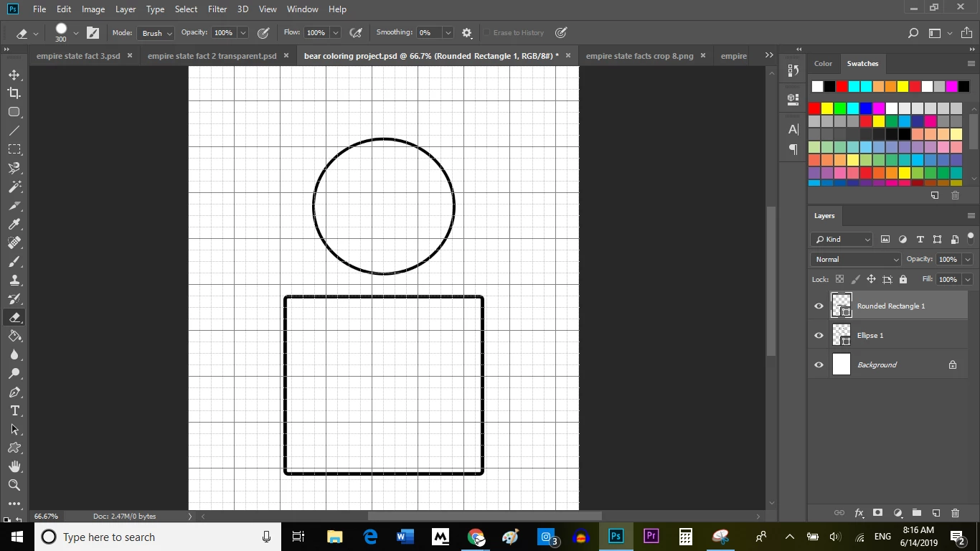
Task: Toggle lock position
Action: [871, 279]
